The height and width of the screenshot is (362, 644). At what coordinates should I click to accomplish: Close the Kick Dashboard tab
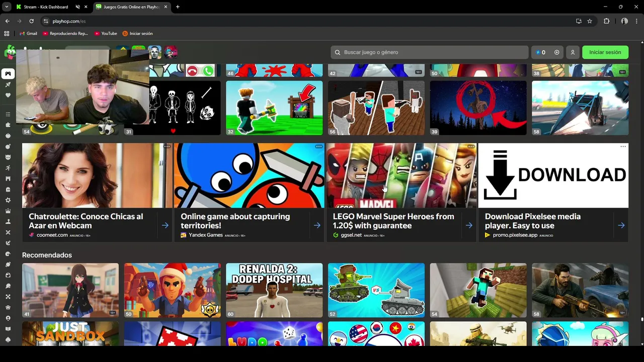[x=86, y=7]
